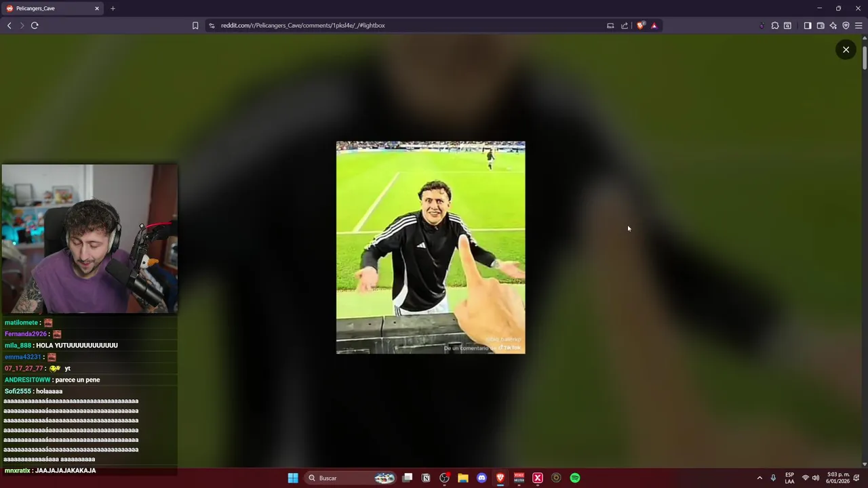
Task: Click the microphone tray icon
Action: point(773,478)
